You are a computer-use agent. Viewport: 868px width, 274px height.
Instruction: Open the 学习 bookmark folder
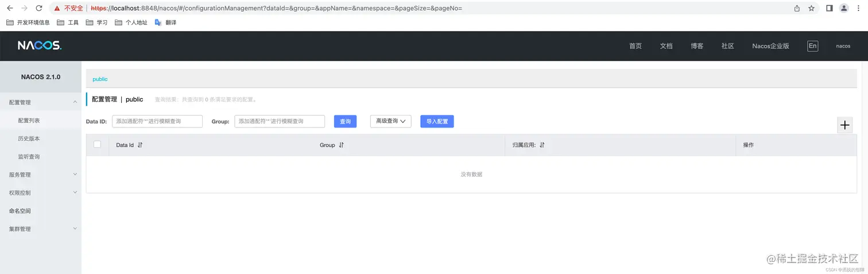coord(96,22)
